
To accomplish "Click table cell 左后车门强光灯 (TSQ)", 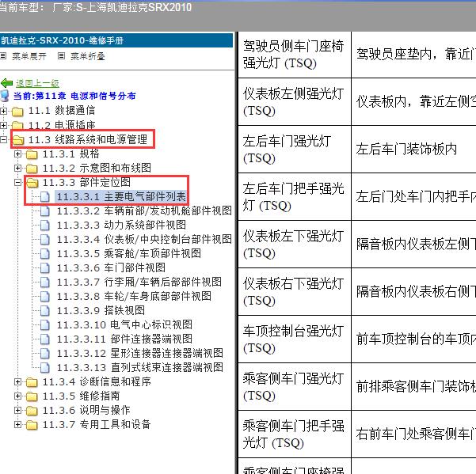I will click(x=295, y=150).
